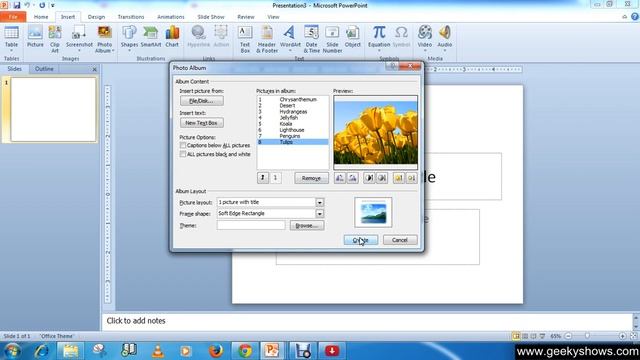640x360 pixels.
Task: Move selected picture up in album
Action: pyautogui.click(x=263, y=178)
